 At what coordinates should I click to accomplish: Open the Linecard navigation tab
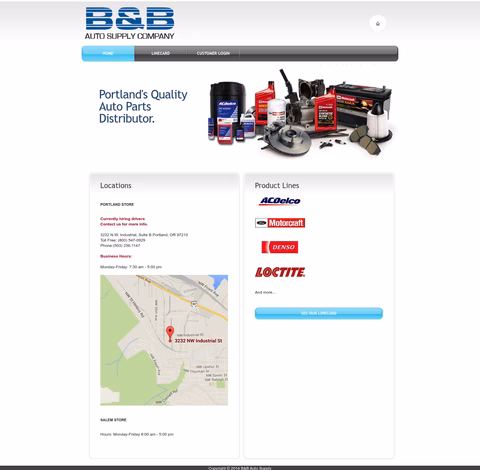(160, 53)
